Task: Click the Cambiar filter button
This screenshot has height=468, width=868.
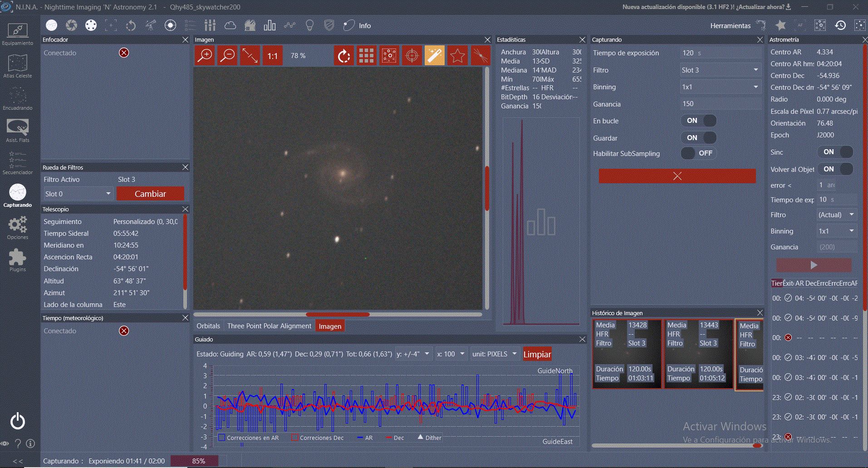Action: [150, 194]
